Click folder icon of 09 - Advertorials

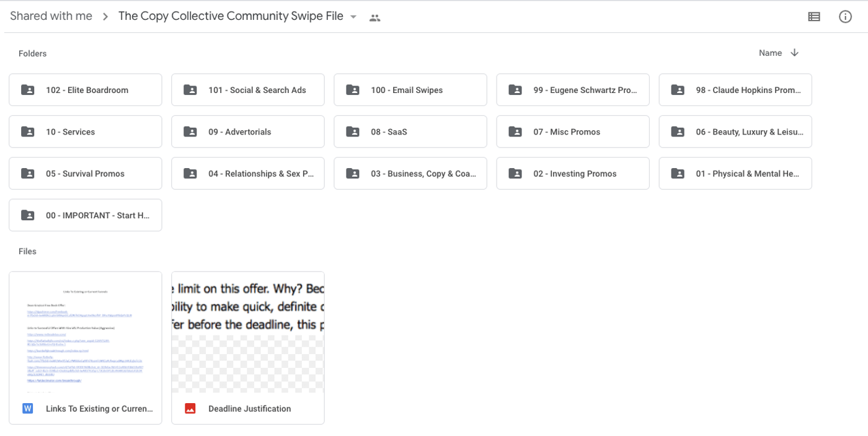[190, 131]
